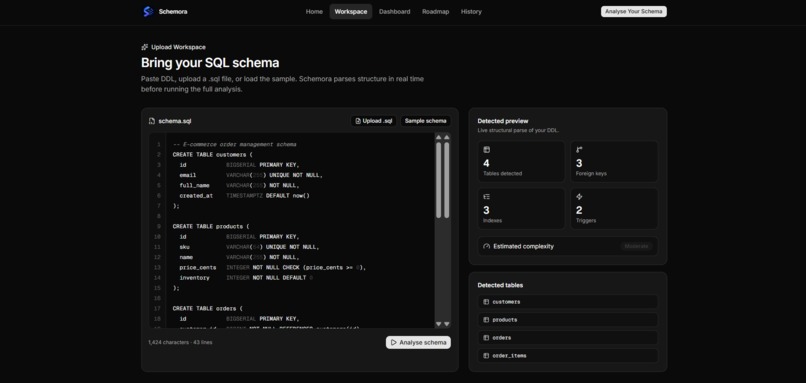This screenshot has height=383, width=806.
Task: Select the products detected table row
Action: [567, 320]
